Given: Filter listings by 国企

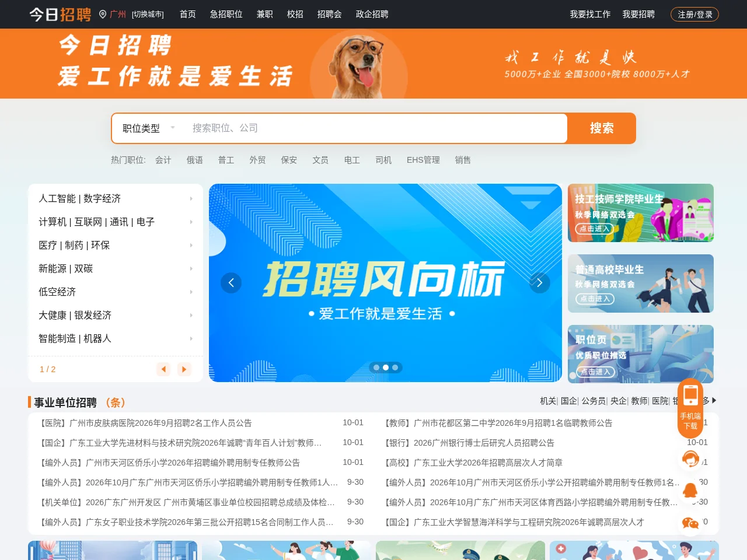Looking at the screenshot, I should [x=569, y=401].
